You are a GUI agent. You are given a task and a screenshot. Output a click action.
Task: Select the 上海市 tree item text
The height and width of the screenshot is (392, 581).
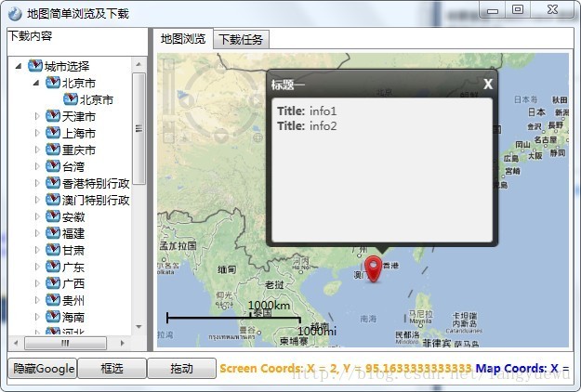[79, 133]
